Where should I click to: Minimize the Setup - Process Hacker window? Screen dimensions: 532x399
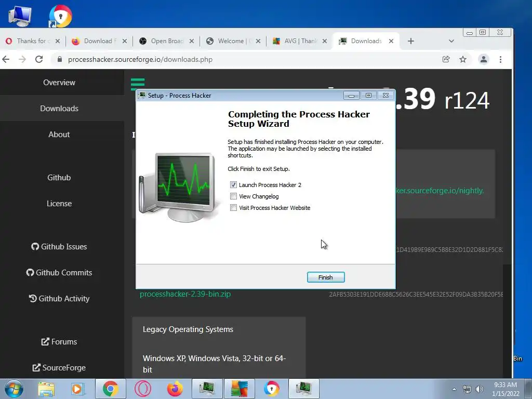click(x=352, y=96)
